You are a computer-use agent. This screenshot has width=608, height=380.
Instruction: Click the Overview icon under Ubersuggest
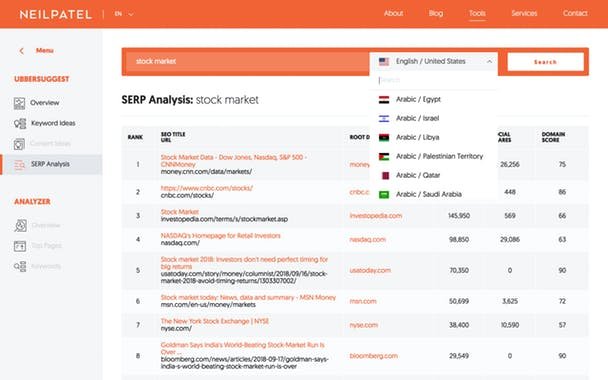[19, 103]
